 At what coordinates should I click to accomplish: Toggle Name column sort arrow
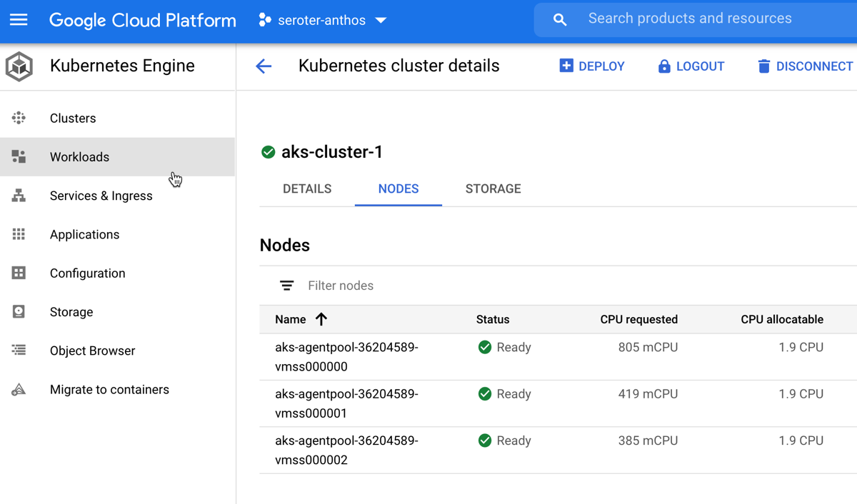(x=321, y=319)
